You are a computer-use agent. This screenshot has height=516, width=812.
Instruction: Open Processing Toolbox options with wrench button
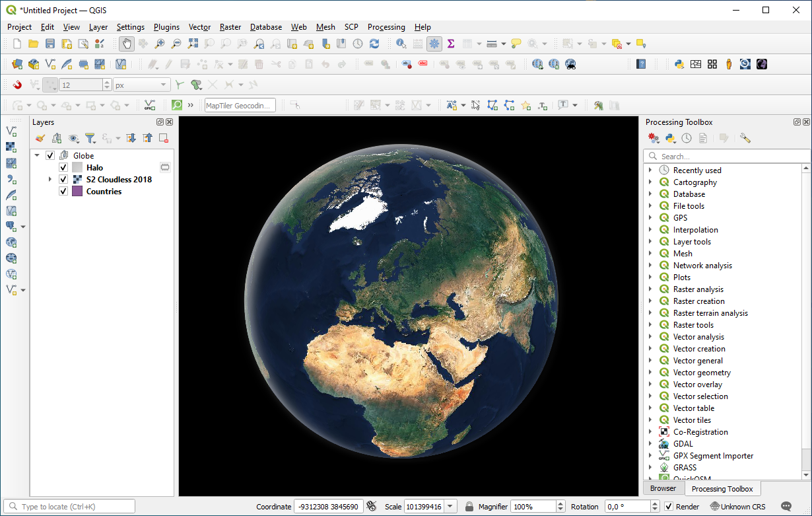[745, 138]
